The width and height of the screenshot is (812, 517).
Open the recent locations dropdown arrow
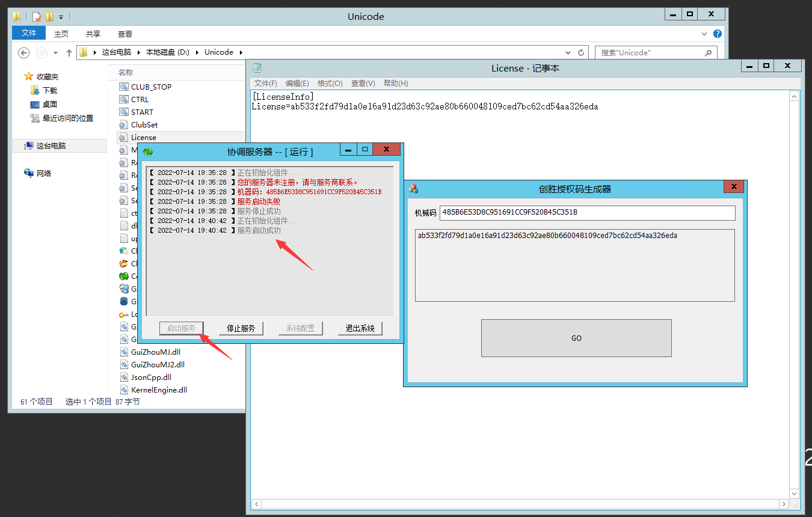56,53
